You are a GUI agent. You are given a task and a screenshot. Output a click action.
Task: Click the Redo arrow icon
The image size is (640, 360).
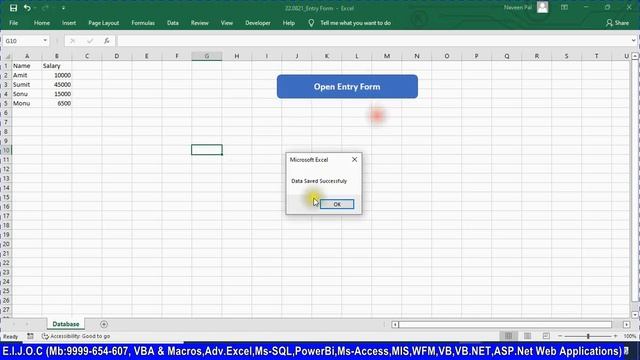45,8
